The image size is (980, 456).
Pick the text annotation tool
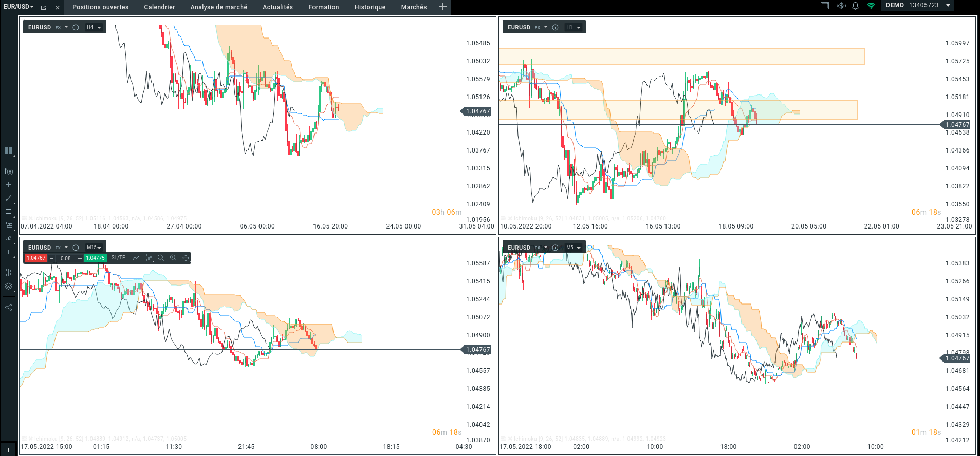point(8,252)
